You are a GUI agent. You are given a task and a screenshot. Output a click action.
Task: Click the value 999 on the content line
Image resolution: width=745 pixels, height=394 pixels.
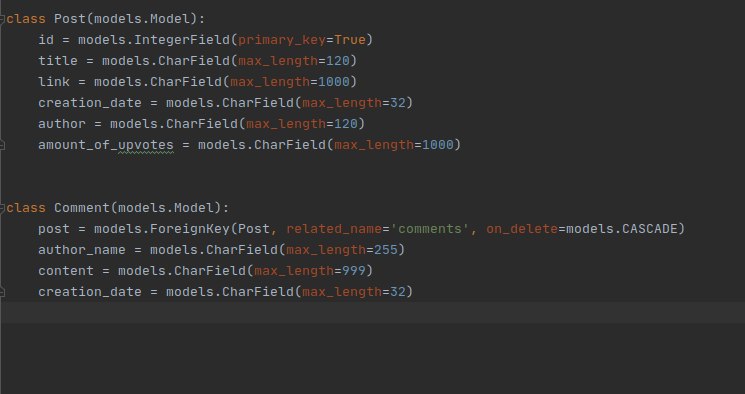[x=354, y=271]
